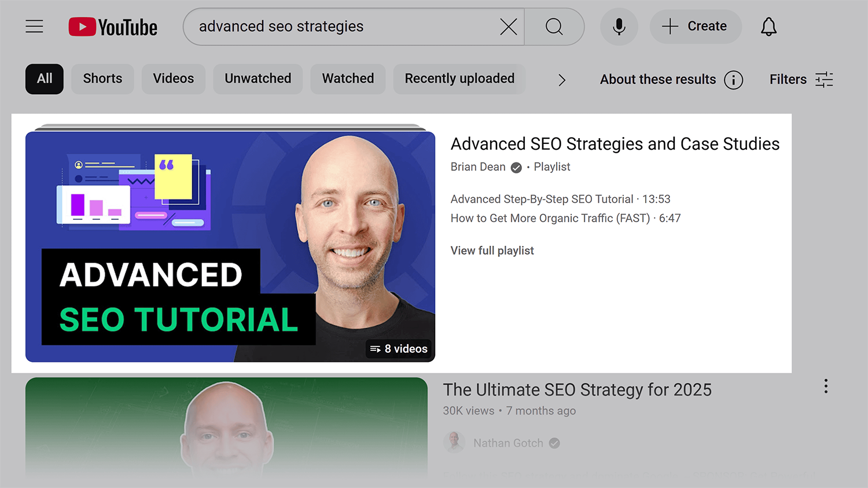Screen dimensions: 868x488
Task: Click Nathan Gotch's channel avatar
Action: 454,442
